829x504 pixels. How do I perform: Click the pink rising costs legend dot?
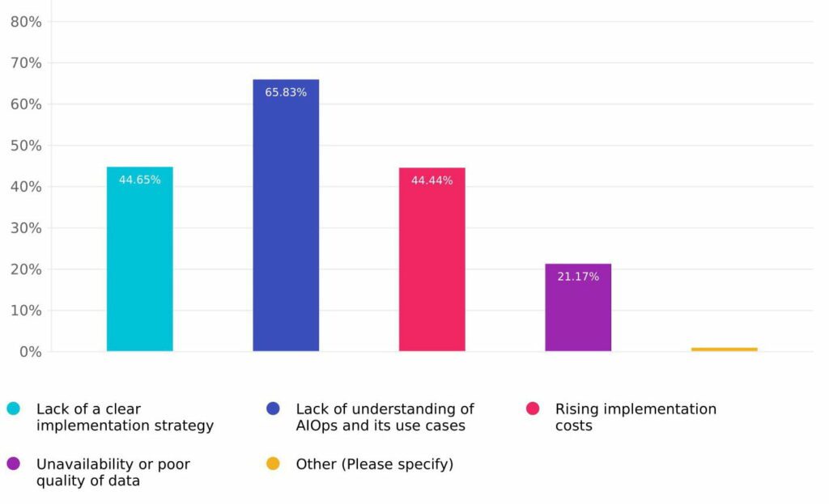coord(533,409)
